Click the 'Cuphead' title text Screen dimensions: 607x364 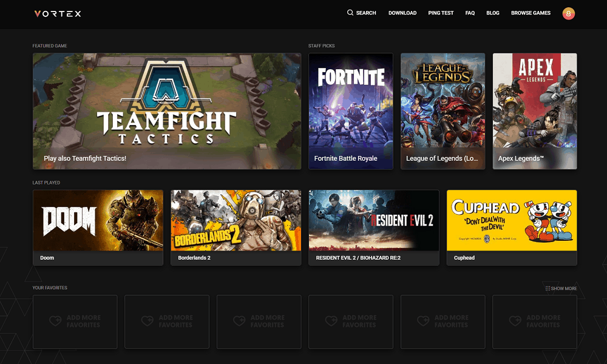pyautogui.click(x=464, y=258)
